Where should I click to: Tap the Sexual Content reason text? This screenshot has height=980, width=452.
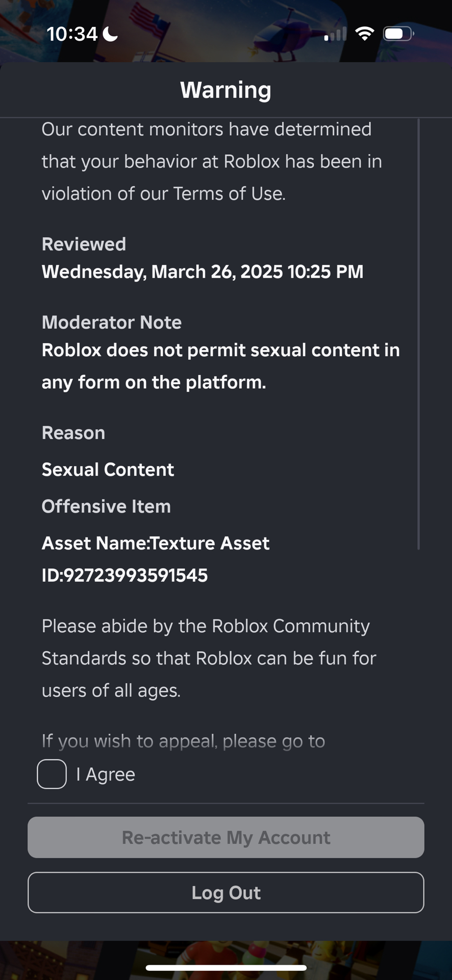108,469
